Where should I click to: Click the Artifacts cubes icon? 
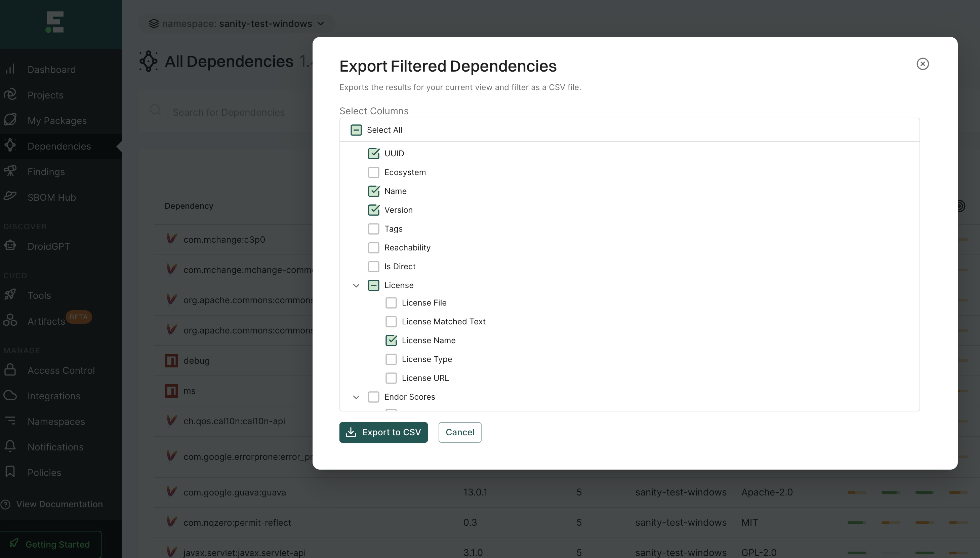[x=10, y=320]
